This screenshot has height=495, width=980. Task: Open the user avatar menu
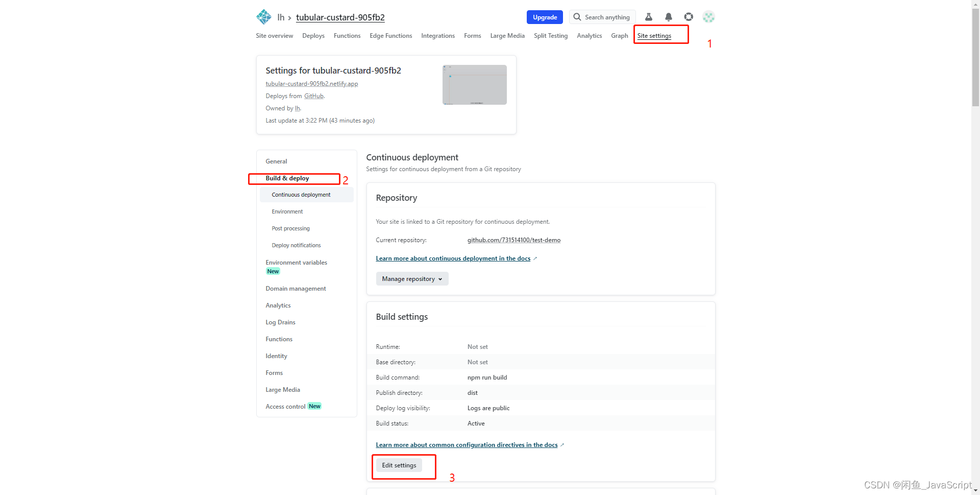pyautogui.click(x=708, y=17)
